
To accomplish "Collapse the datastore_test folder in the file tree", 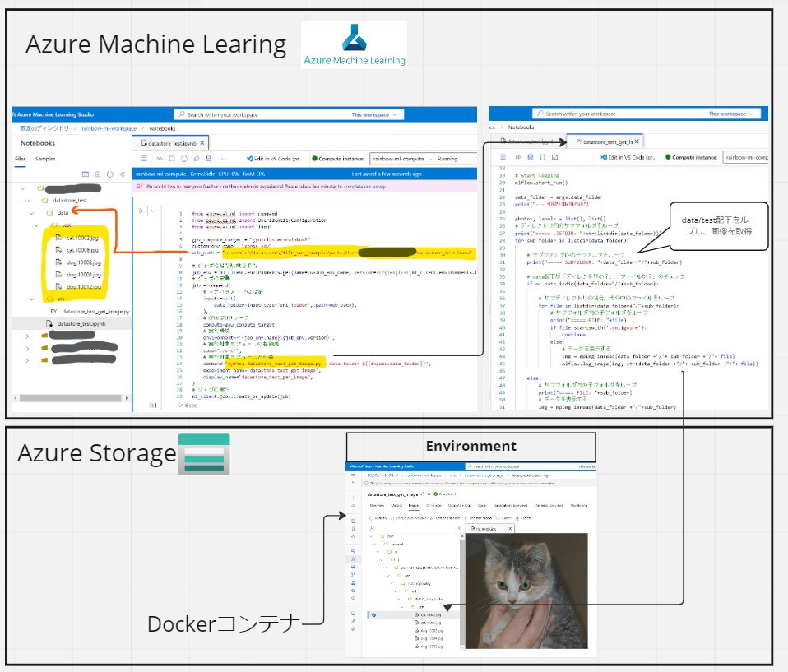I will [28, 200].
